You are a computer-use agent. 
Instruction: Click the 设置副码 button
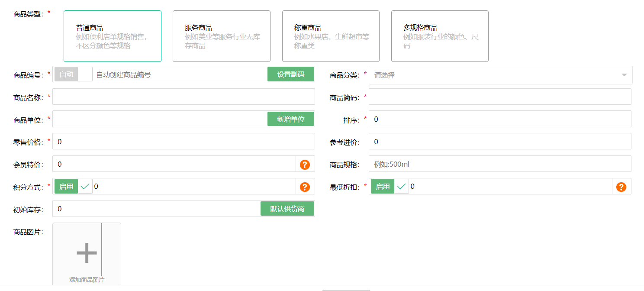291,74
